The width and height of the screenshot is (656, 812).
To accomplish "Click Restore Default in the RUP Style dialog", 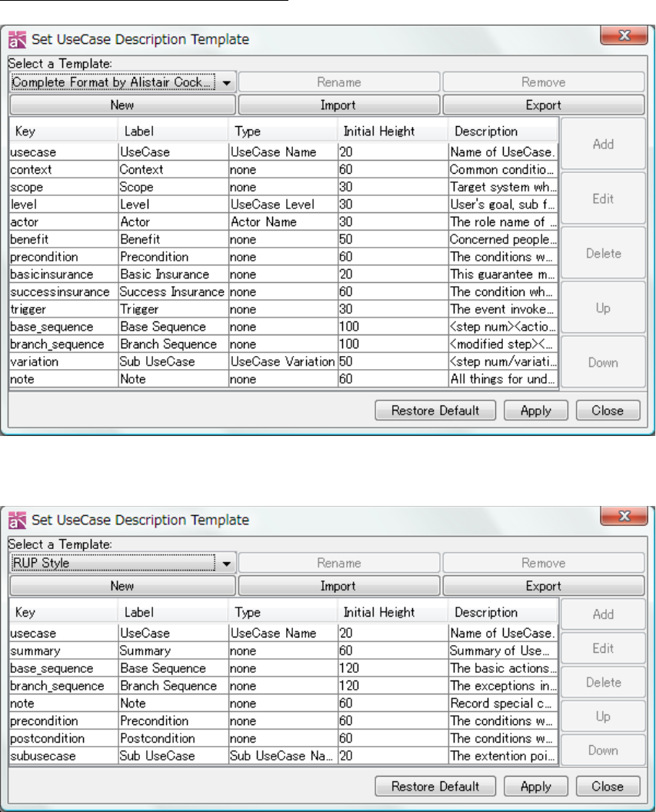I will [x=435, y=786].
